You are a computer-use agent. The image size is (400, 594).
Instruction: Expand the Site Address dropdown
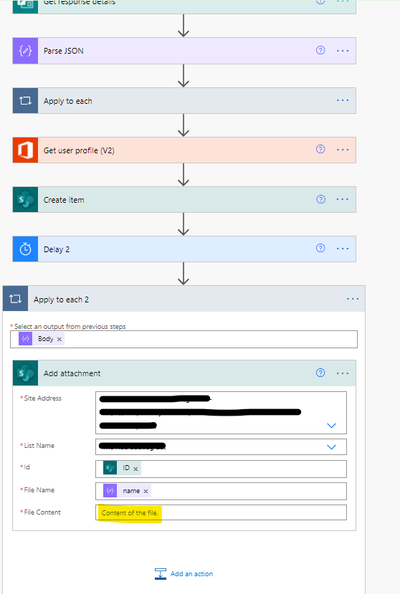pyautogui.click(x=331, y=425)
